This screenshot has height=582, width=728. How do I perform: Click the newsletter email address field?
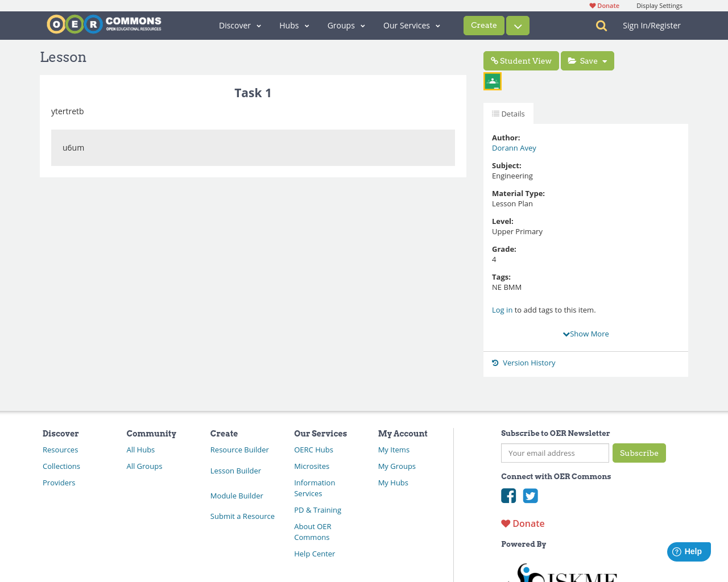coord(555,453)
